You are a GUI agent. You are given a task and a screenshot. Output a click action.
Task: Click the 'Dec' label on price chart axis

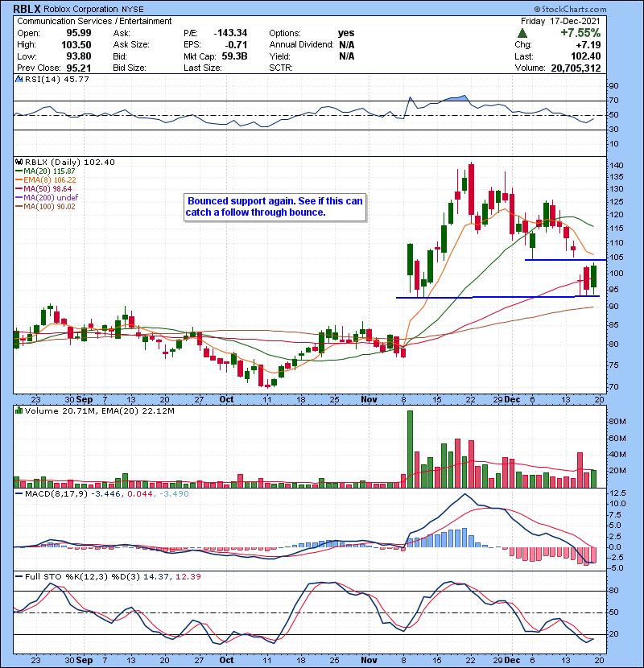pos(512,399)
